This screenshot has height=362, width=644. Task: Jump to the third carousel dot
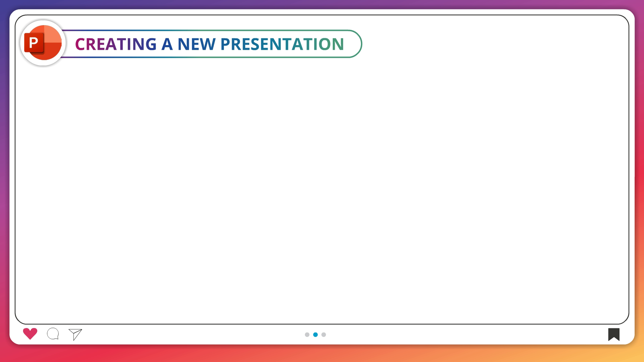pyautogui.click(x=324, y=334)
